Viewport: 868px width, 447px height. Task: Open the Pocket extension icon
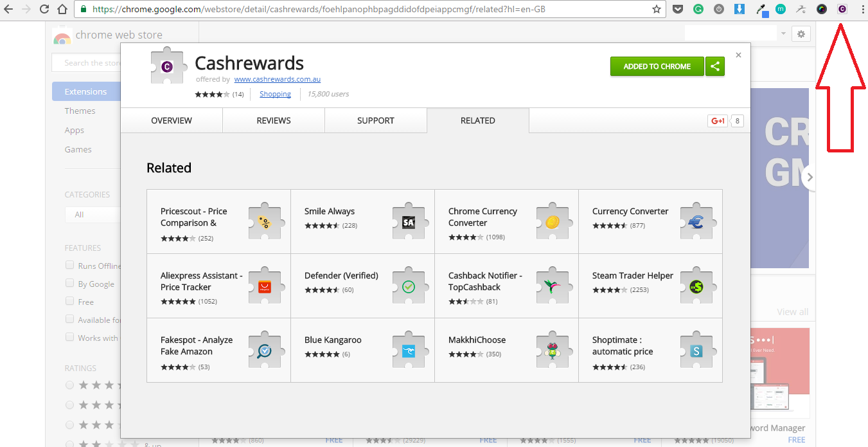pos(678,9)
